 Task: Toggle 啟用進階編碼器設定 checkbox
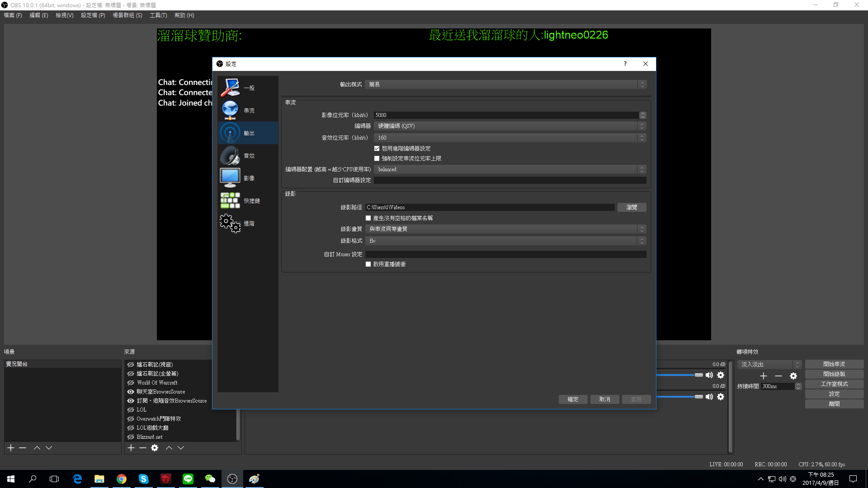coord(376,148)
